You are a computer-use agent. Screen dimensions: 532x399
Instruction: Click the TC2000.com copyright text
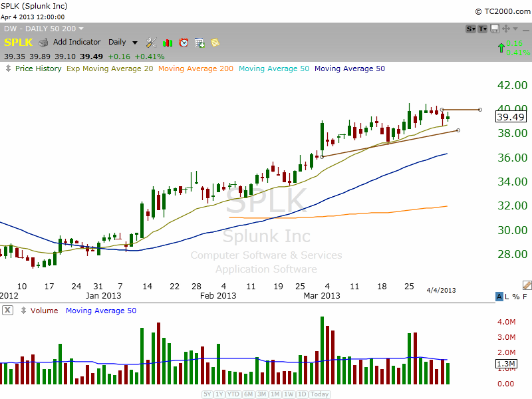503,11
